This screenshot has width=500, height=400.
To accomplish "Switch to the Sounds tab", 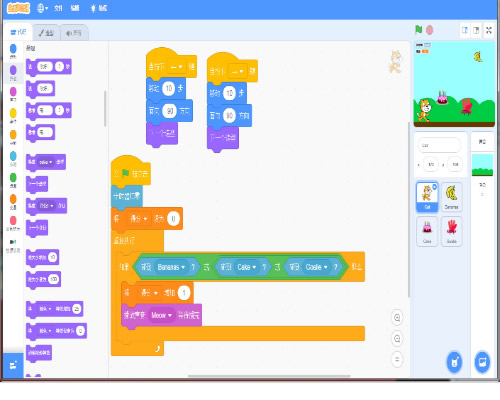I will tap(74, 33).
